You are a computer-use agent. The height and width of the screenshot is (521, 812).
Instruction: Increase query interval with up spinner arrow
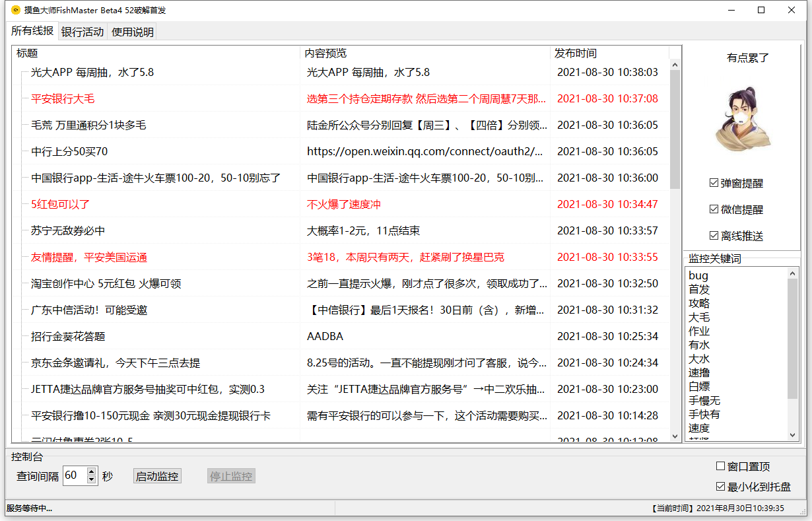pos(91,471)
